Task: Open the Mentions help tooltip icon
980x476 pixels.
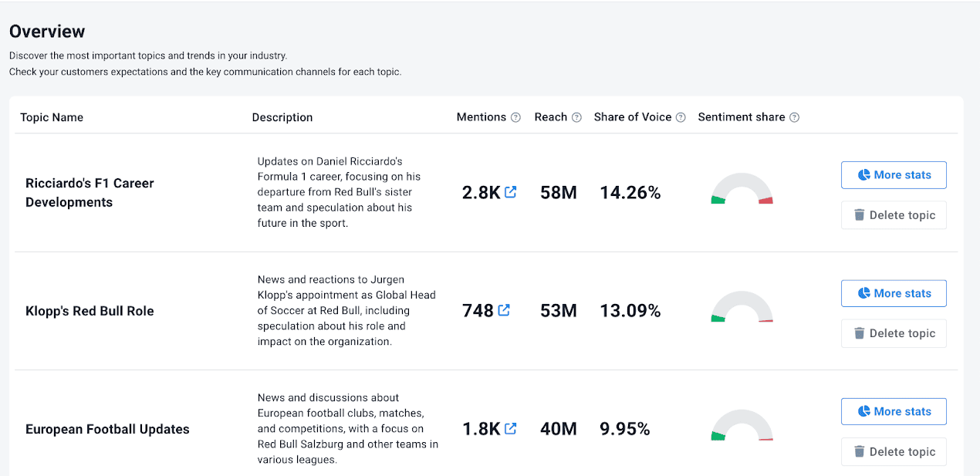Action: pos(514,116)
